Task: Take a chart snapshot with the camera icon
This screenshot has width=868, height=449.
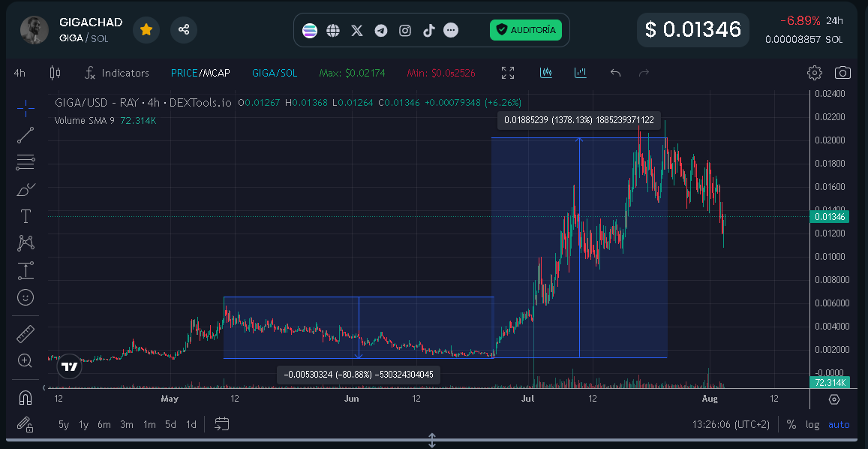Action: tap(843, 73)
